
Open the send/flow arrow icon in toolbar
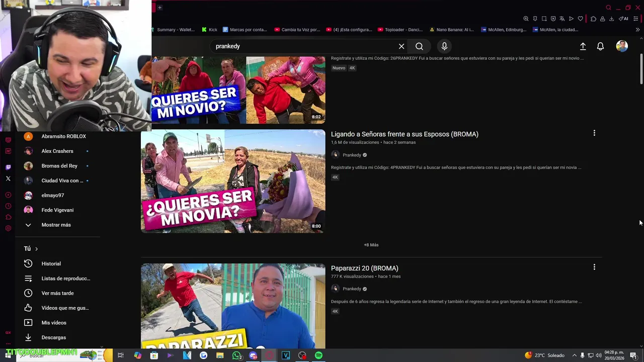tap(571, 19)
